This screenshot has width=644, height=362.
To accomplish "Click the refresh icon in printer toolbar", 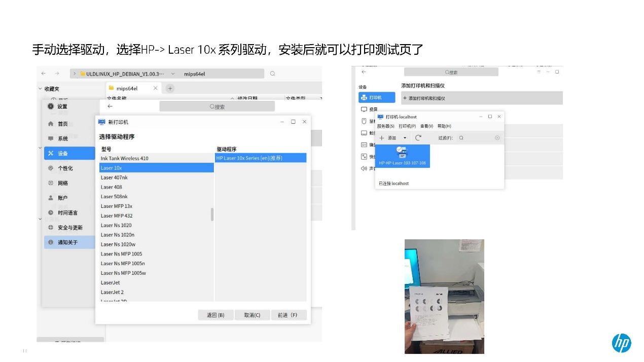I will (418, 138).
